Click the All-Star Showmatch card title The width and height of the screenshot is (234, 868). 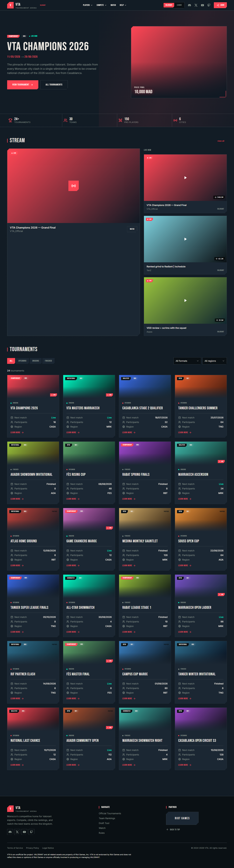pyautogui.click(x=80, y=607)
